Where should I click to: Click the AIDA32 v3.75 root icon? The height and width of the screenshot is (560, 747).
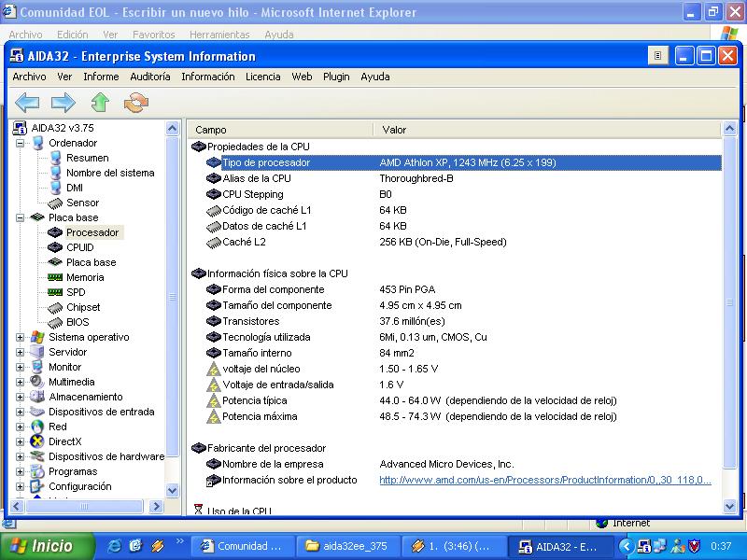[20, 128]
